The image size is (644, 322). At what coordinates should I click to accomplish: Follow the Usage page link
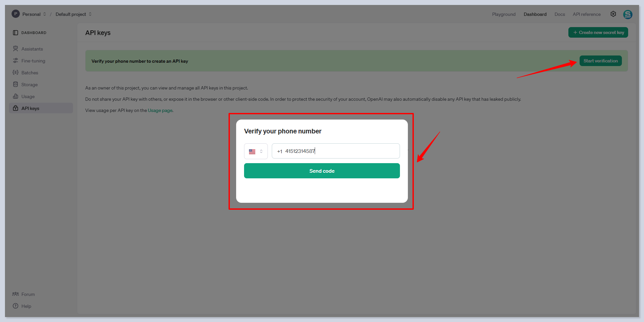tap(160, 110)
